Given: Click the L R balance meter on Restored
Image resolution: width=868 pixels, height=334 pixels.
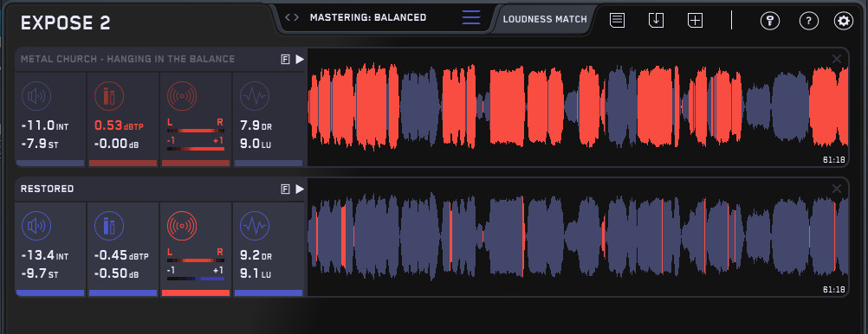Looking at the screenshot, I should [x=196, y=255].
